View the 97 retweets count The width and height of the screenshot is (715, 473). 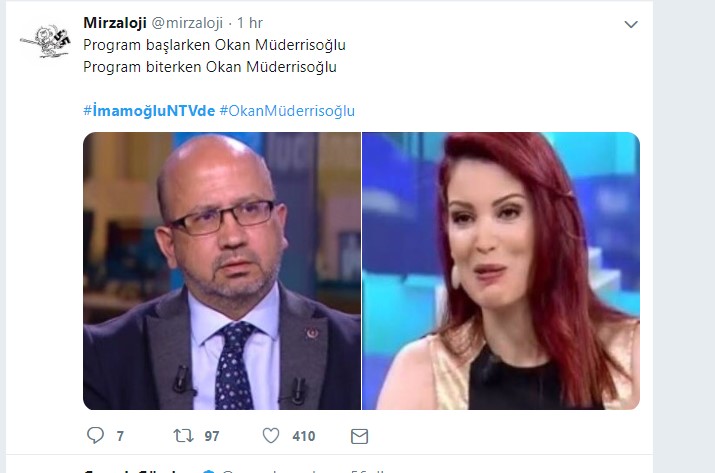(212, 436)
